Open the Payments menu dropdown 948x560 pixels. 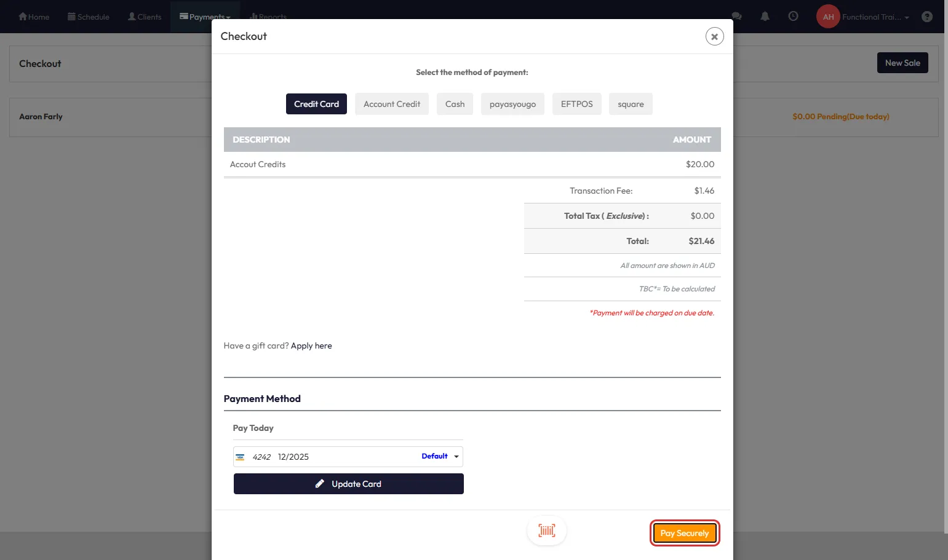tap(205, 17)
